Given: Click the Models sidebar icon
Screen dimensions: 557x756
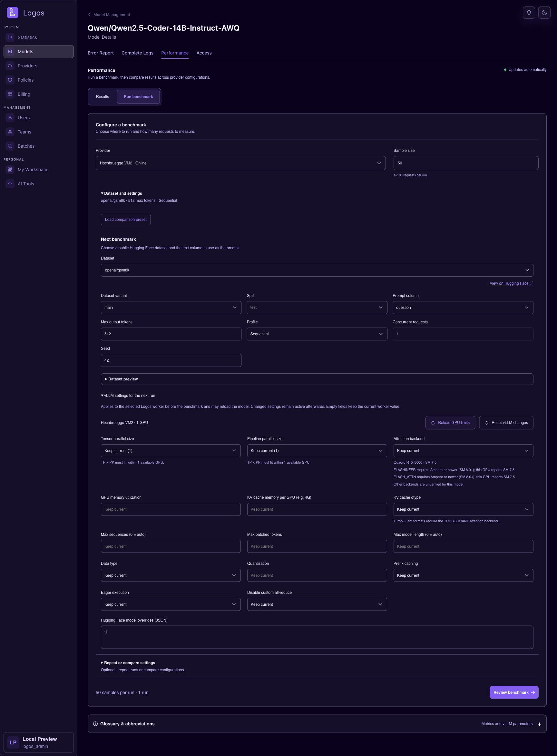Looking at the screenshot, I should coord(10,52).
